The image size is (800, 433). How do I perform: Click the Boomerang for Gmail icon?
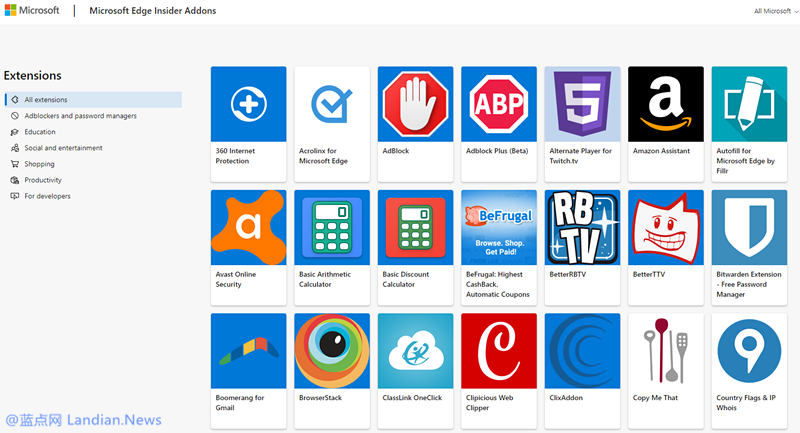point(248,351)
